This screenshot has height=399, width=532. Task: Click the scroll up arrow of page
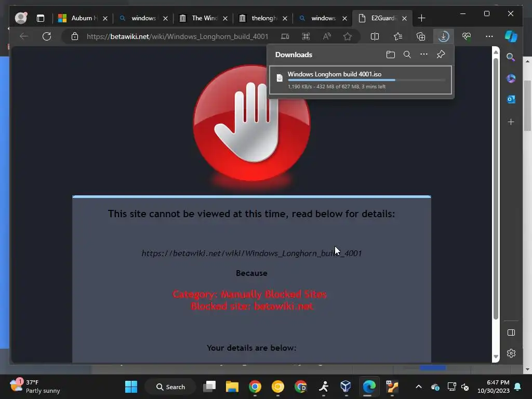[x=496, y=52]
